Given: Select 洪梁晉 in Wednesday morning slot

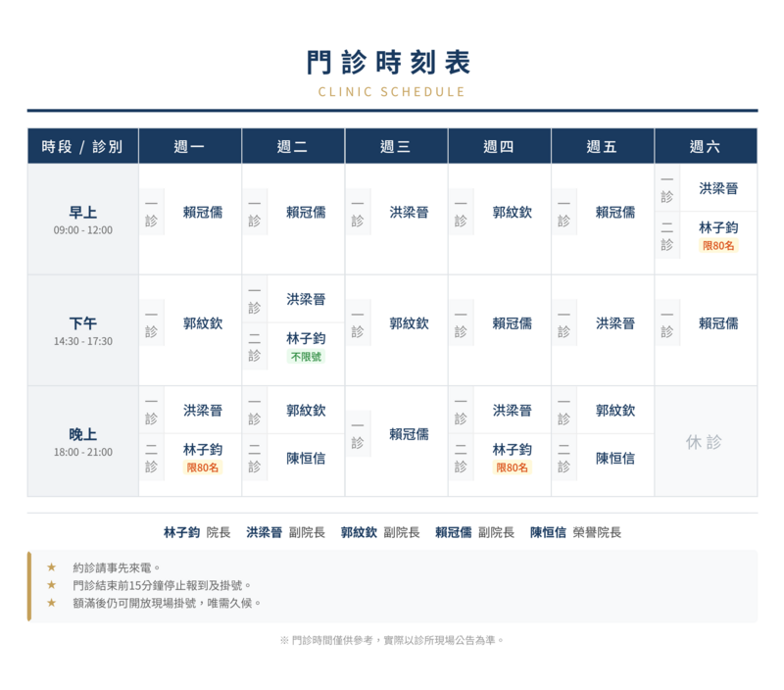Looking at the screenshot, I should point(409,212).
